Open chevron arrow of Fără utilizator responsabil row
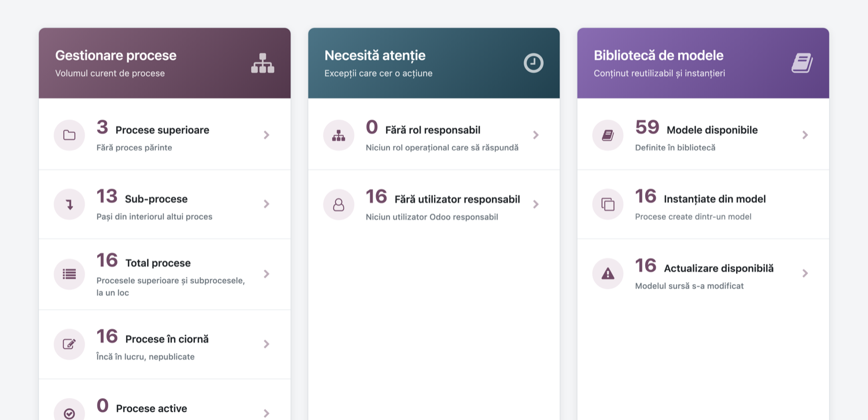 point(536,204)
